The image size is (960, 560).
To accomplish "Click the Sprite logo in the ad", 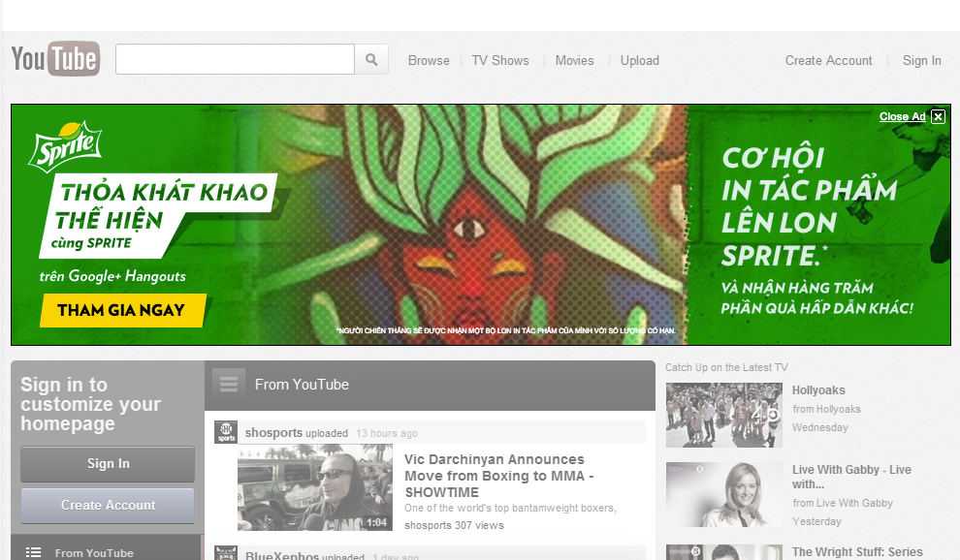I will coord(66,146).
